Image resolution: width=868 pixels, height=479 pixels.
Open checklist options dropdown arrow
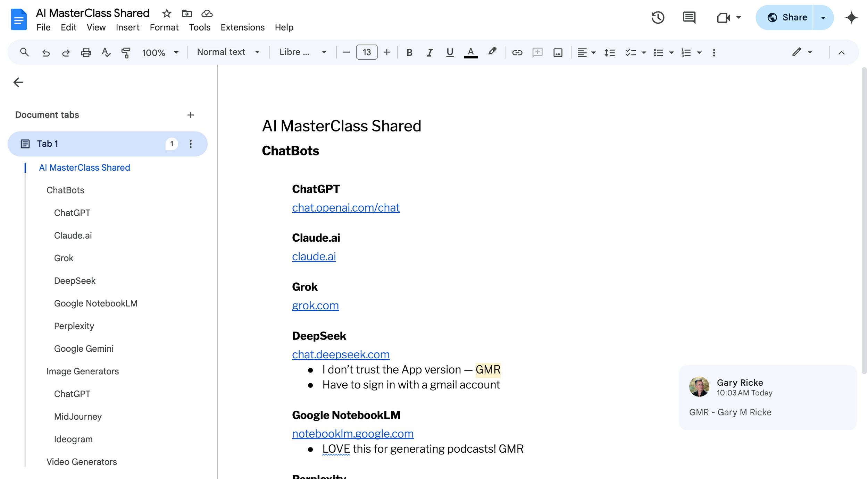click(x=644, y=52)
